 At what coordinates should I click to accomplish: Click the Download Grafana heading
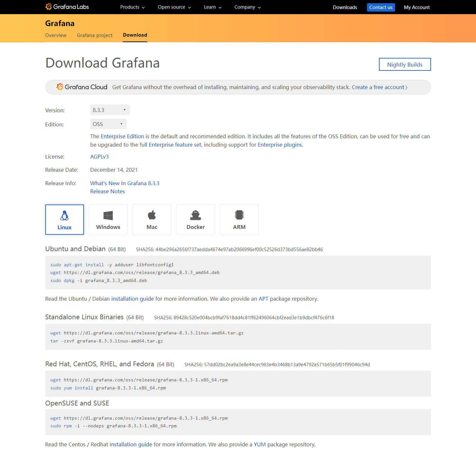pyautogui.click(x=103, y=63)
